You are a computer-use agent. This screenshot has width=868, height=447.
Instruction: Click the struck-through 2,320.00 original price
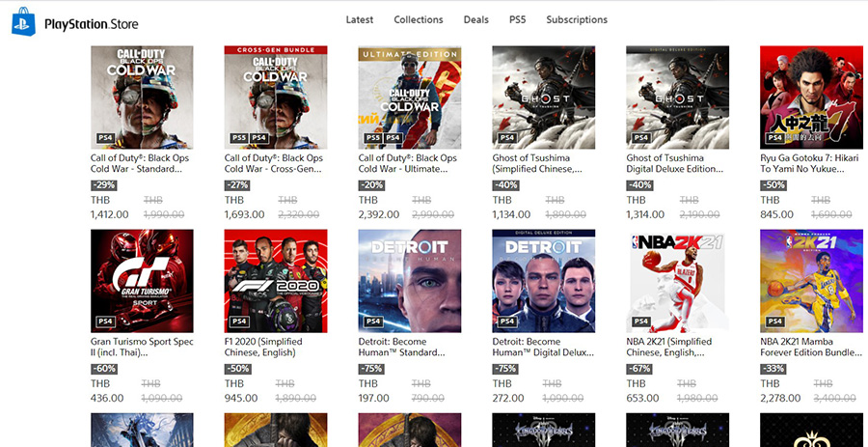[x=299, y=214]
